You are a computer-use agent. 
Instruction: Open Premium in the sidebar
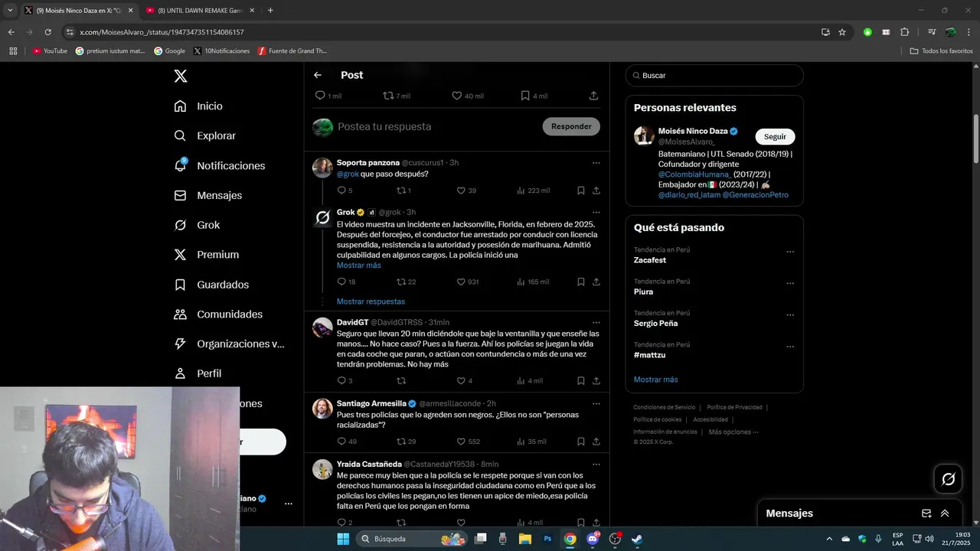206,255
